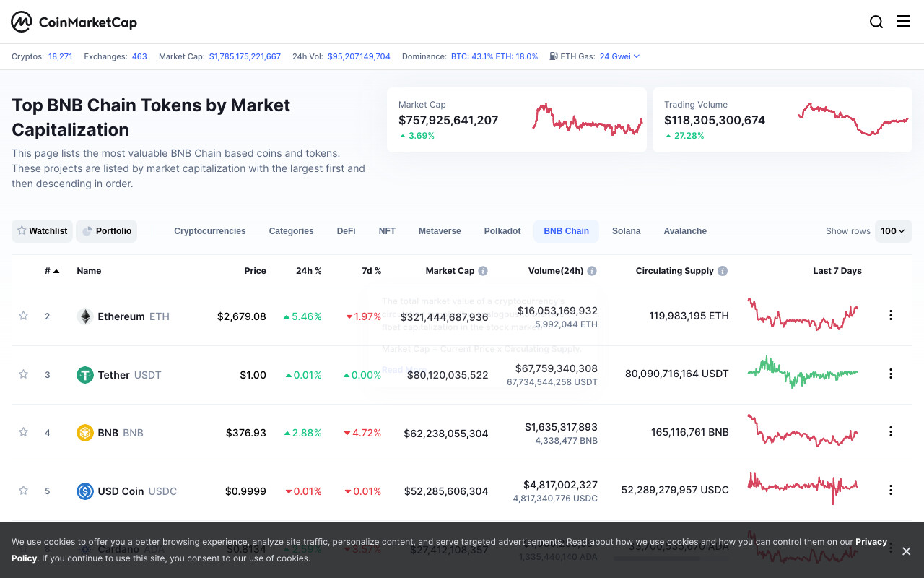Click Tether volume $67,759,340,308
Image resolution: width=924 pixels, height=578 pixels.
pos(557,368)
